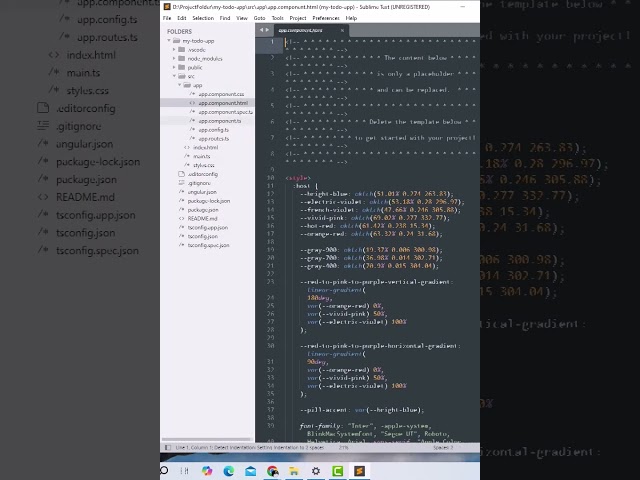Click the node_modules folder icon
The width and height of the screenshot is (640, 480).
click(182, 58)
